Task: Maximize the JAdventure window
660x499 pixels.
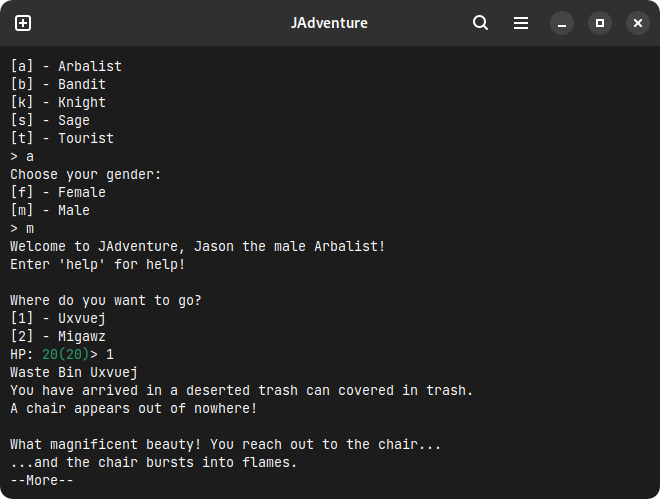Action: 600,23
